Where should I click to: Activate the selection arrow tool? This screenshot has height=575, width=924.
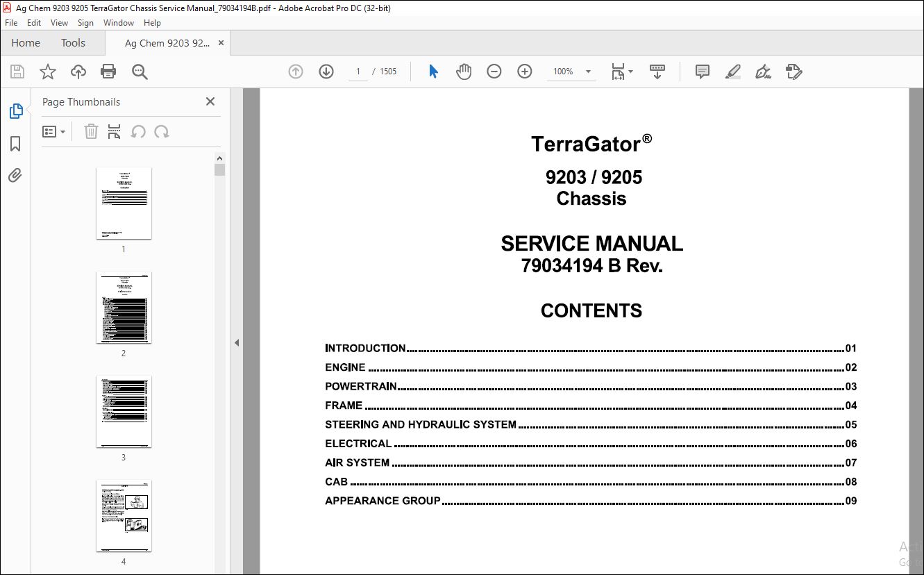pos(433,72)
